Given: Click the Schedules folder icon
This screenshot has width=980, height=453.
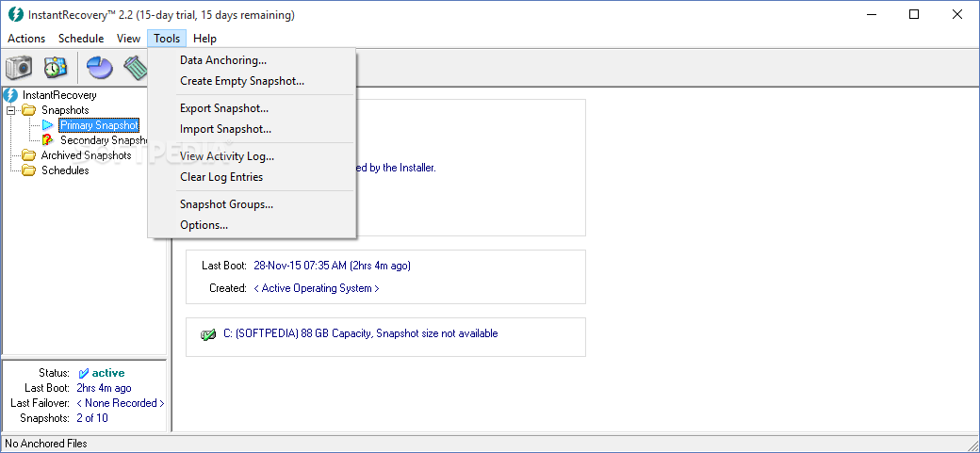Looking at the screenshot, I should pos(29,170).
